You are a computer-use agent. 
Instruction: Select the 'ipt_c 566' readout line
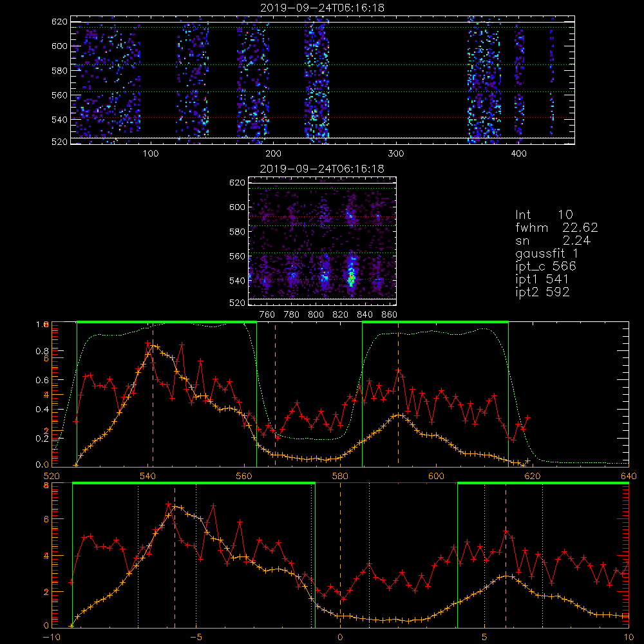coord(546,267)
